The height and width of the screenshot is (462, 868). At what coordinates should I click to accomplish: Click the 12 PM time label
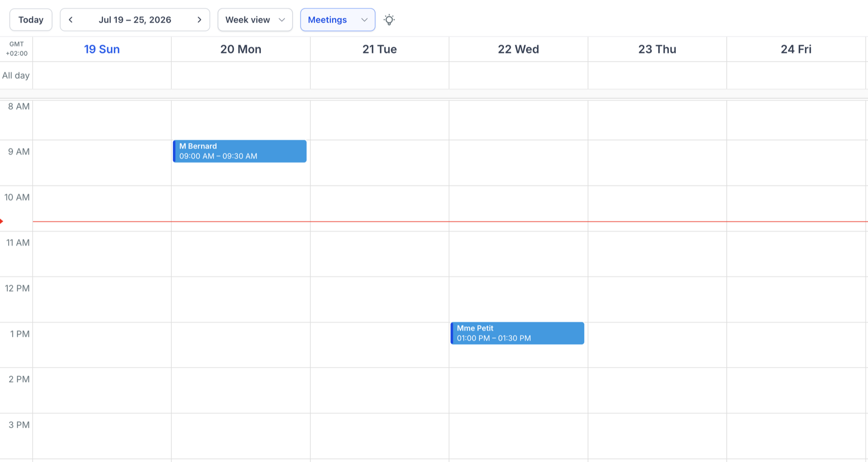17,289
